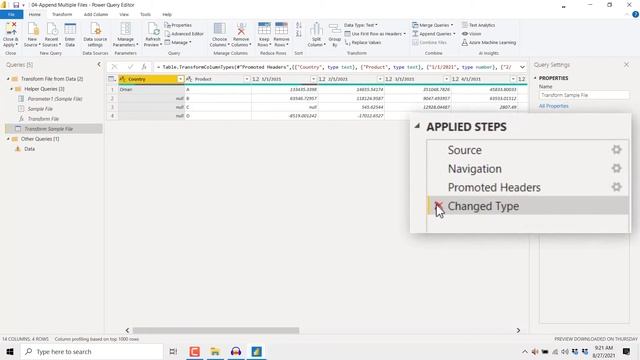Select the Transform File function query
The image size is (640, 360).
click(x=43, y=118)
